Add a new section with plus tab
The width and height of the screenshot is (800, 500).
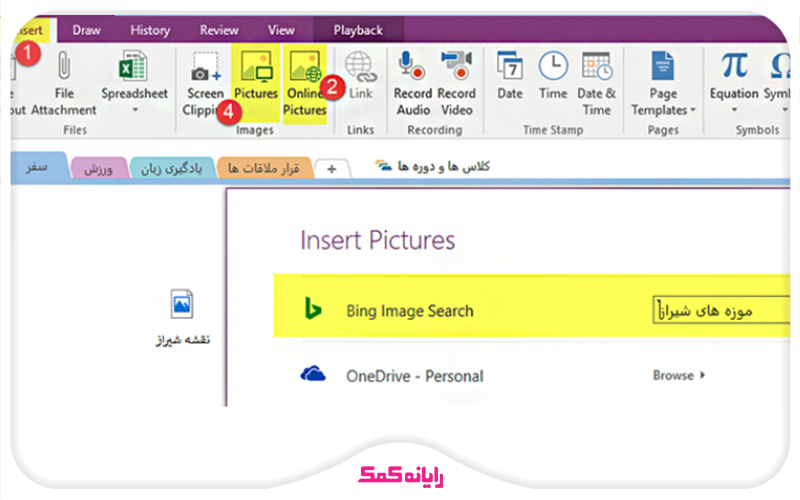tap(332, 169)
